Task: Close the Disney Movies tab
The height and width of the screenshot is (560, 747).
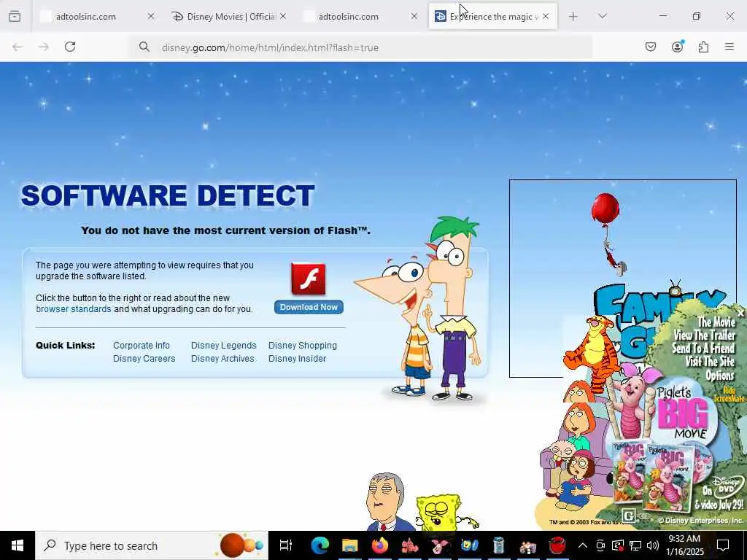Action: [x=283, y=16]
